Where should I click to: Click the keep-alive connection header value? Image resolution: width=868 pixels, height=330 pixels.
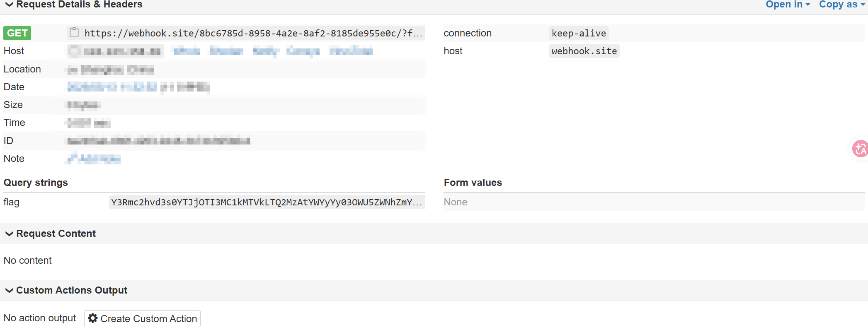pos(579,33)
